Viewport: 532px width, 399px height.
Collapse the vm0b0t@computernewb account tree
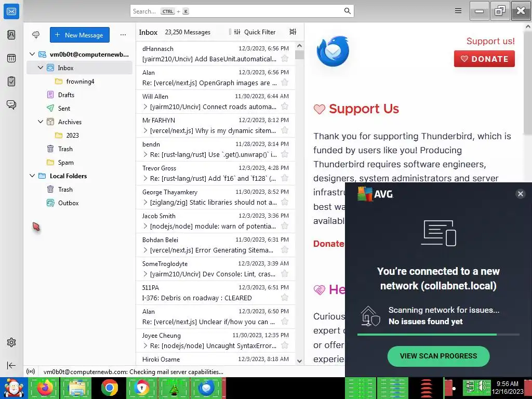pos(32,54)
